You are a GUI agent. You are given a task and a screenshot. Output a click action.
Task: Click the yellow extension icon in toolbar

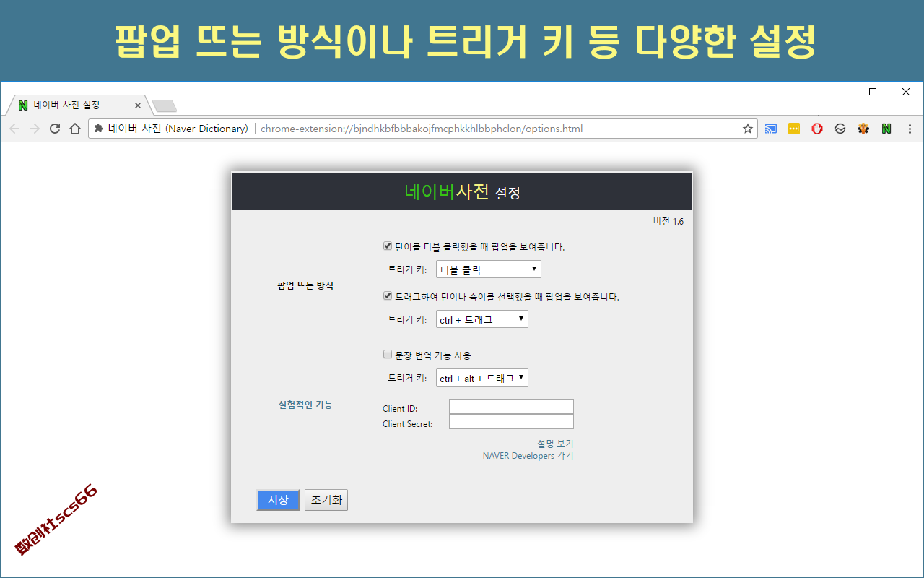coord(794,129)
